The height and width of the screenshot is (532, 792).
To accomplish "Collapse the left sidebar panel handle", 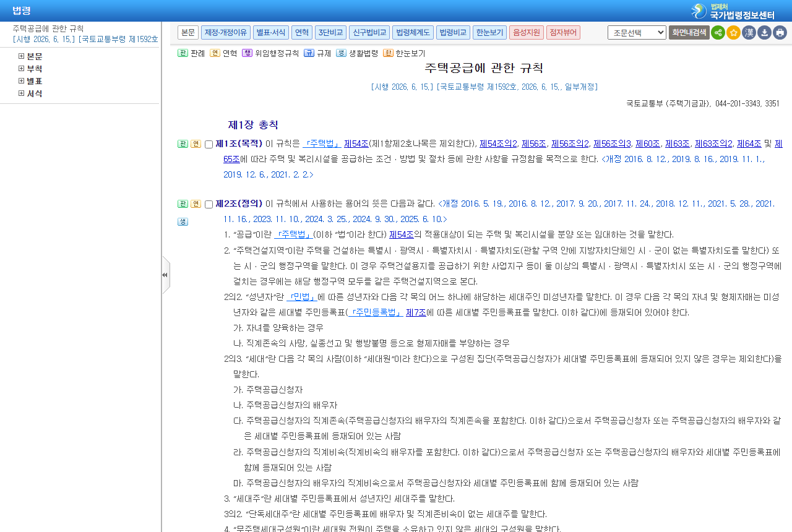I will coord(165,275).
